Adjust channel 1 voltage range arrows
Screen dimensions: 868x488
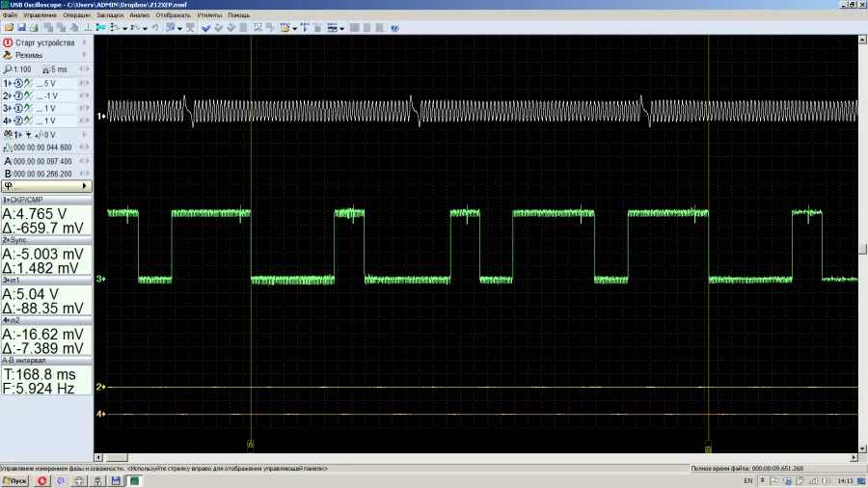pos(84,83)
